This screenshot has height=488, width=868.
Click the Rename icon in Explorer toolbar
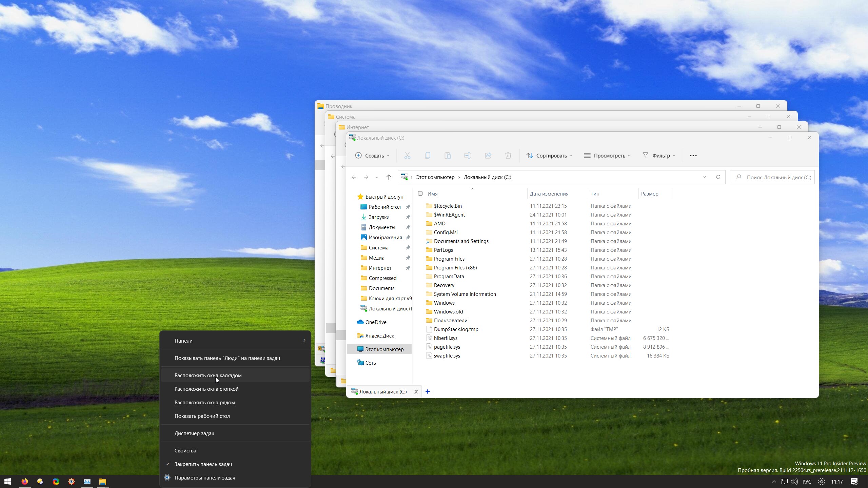point(468,156)
